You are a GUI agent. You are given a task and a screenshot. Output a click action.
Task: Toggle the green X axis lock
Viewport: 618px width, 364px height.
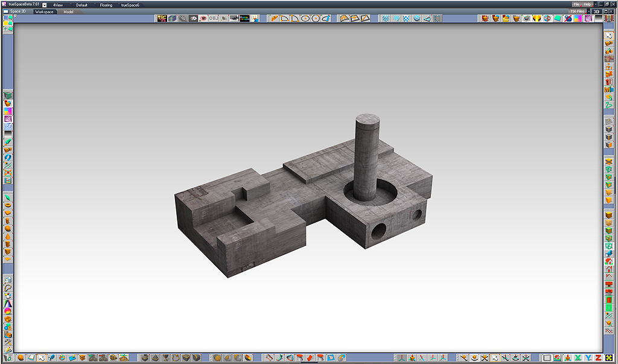pyautogui.click(x=578, y=358)
